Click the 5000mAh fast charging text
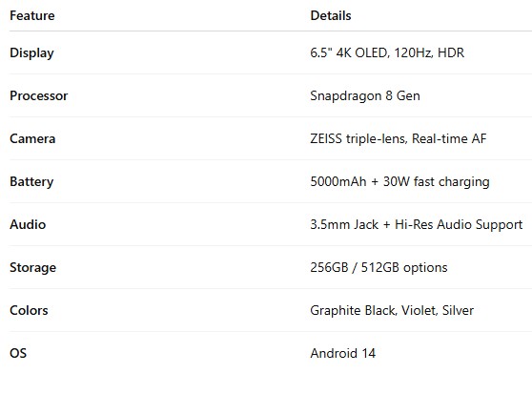532x415 pixels. [400, 181]
